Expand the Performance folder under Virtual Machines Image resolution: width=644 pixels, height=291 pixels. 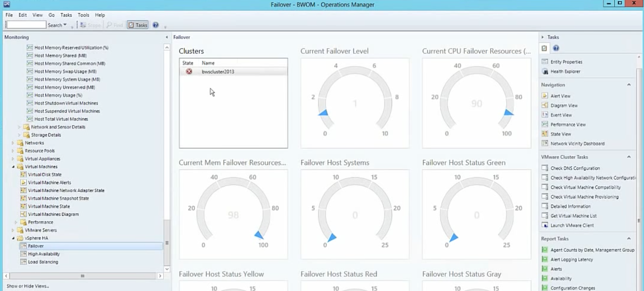pyautogui.click(x=16, y=222)
